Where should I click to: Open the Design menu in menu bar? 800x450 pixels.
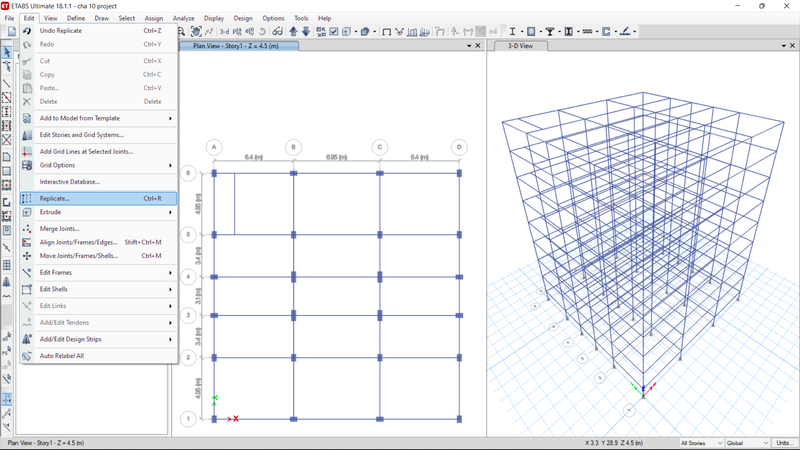(243, 18)
